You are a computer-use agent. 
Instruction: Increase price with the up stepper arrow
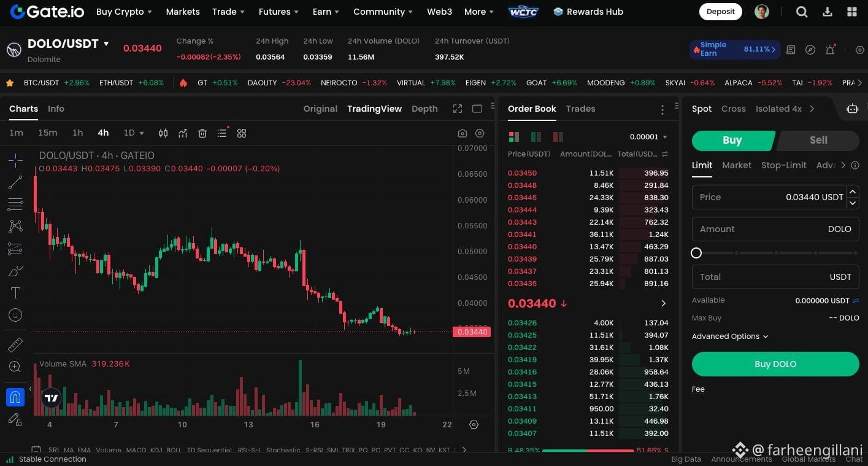point(853,192)
